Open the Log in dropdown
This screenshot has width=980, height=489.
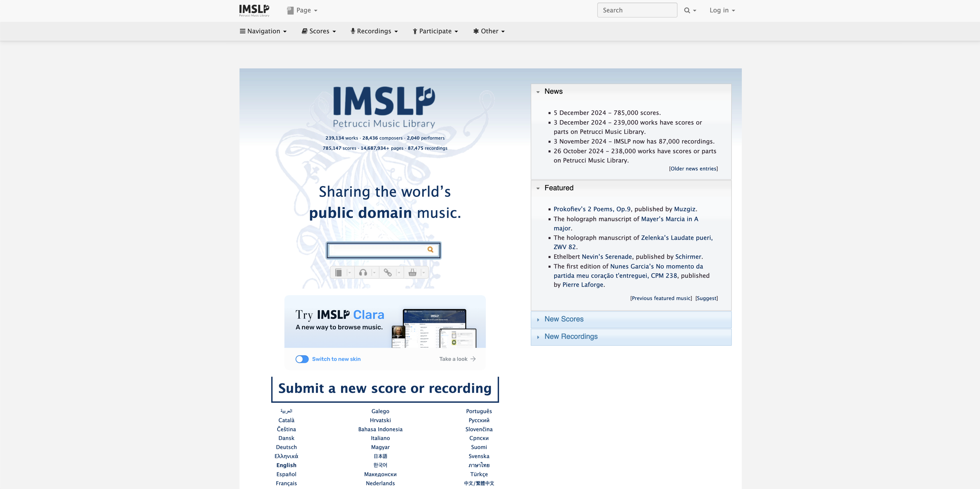[722, 10]
